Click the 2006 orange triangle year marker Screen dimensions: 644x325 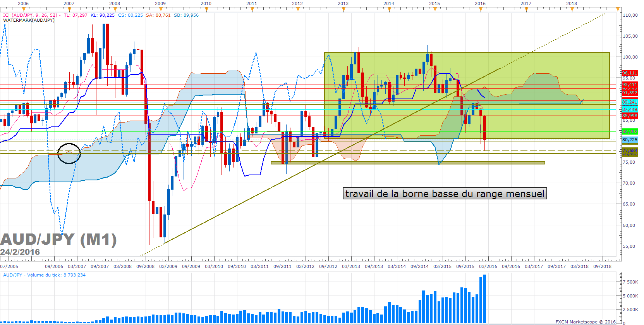[x=24, y=10]
